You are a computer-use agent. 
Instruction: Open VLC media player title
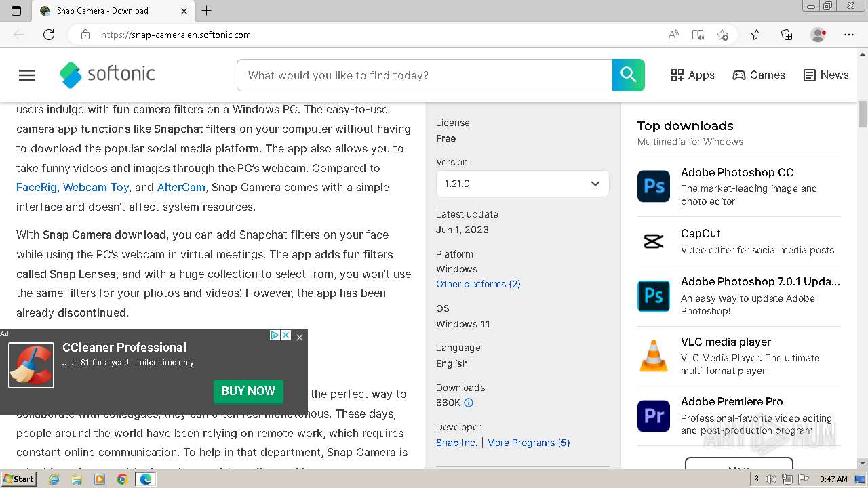tap(726, 342)
